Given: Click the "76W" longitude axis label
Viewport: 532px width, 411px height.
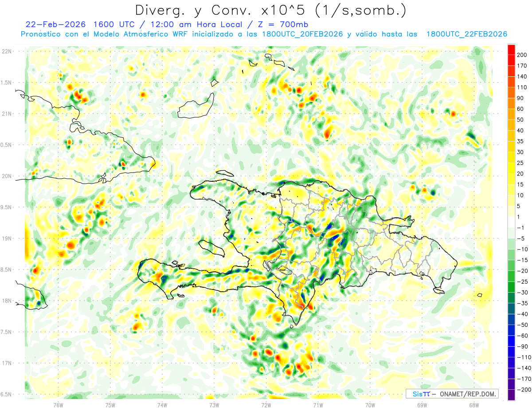Looking at the screenshot, I should tap(58, 404).
